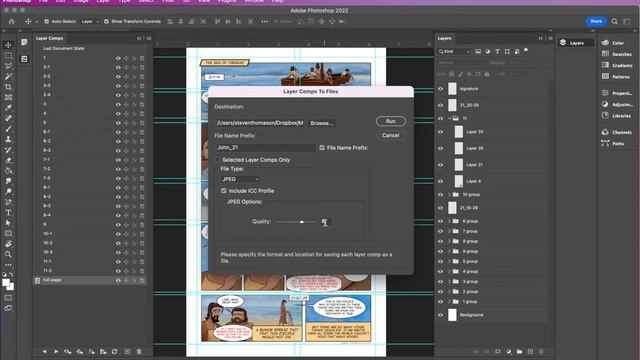640x360 pixels.
Task: Click the Browse... button
Action: 321,123
